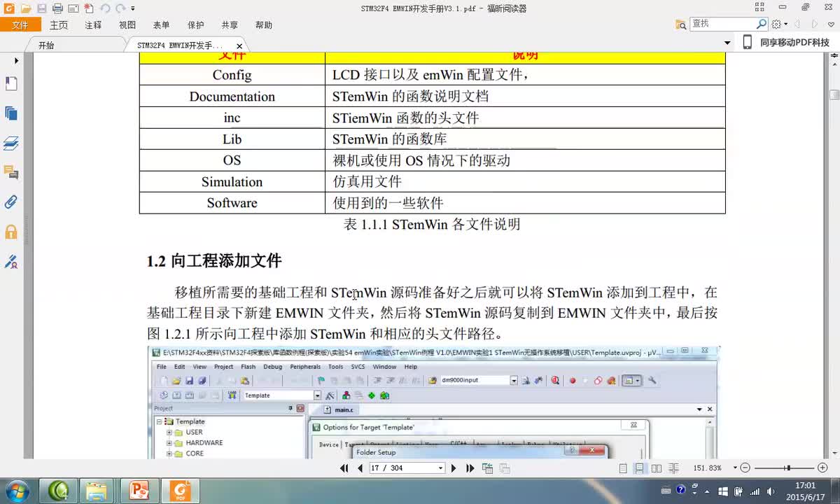The height and width of the screenshot is (504, 840).
Task: Switch to the 注释 ribbon tab
Action: pos(93,25)
